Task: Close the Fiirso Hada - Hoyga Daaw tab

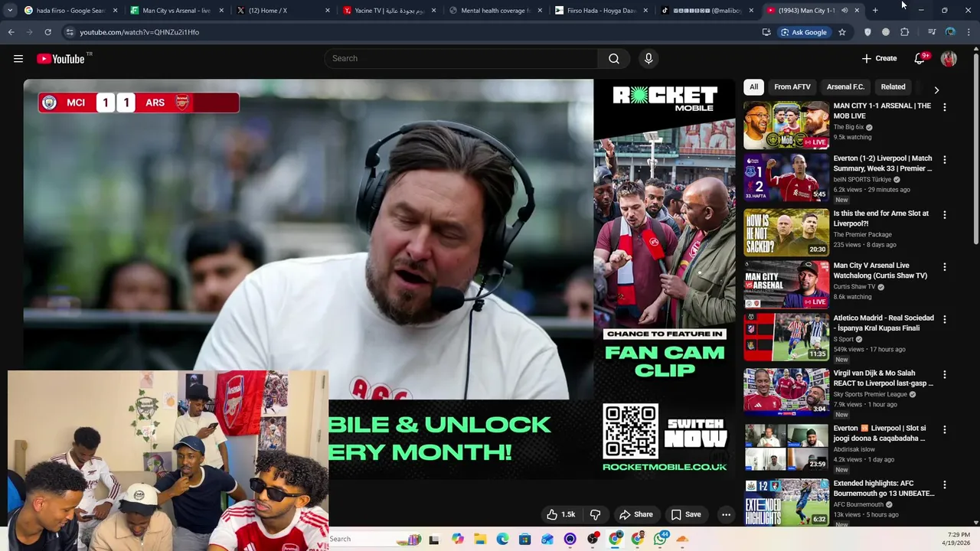Action: click(645, 11)
